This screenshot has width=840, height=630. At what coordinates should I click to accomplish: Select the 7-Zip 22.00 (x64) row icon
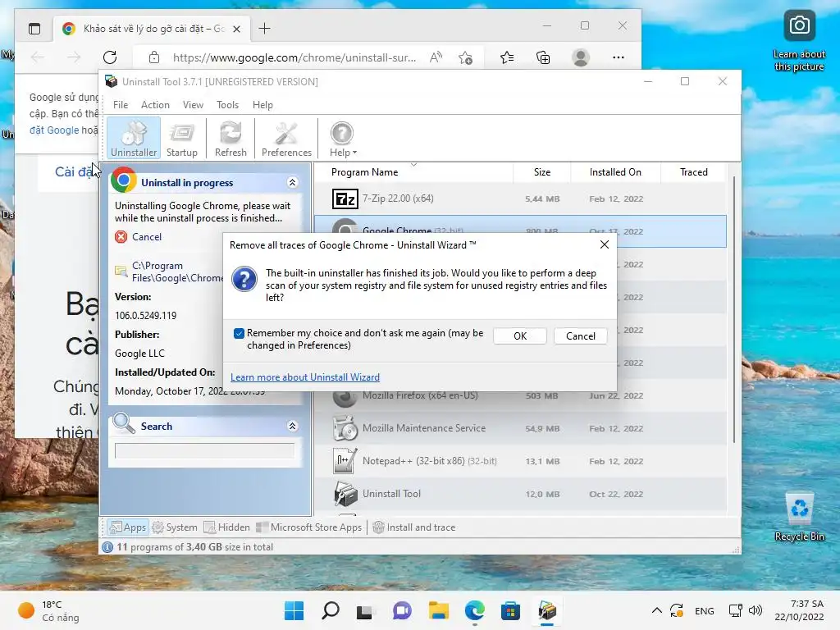[x=345, y=199]
